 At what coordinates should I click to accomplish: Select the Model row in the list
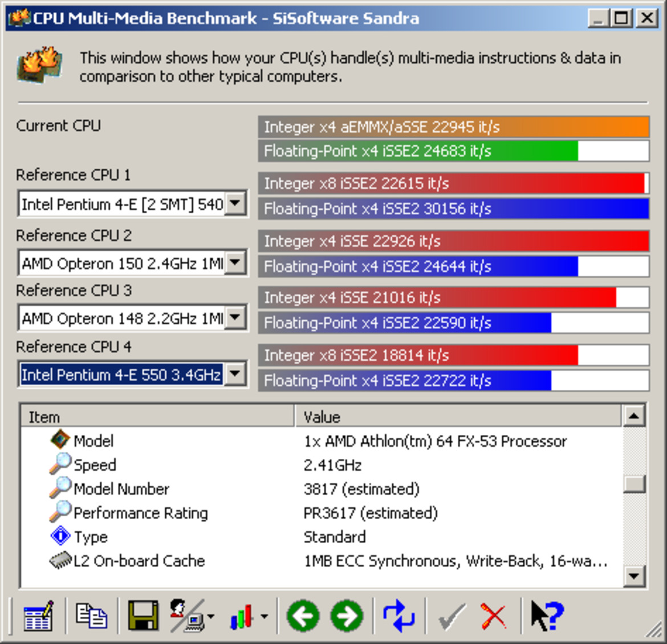(322, 441)
